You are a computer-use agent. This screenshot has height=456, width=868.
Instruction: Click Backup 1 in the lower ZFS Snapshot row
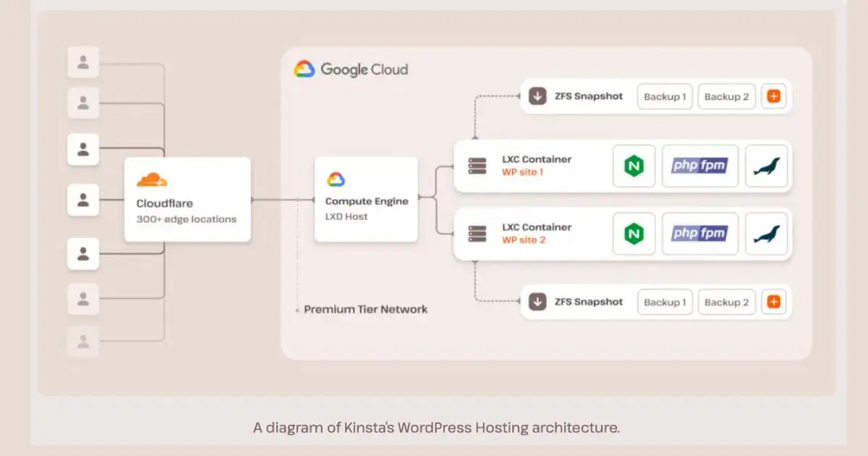[665, 302]
